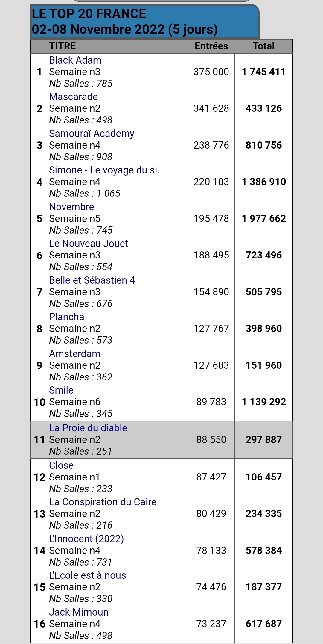Screen dimensions: 323x644
Task: Click the Entrées column header
Action: point(211,46)
